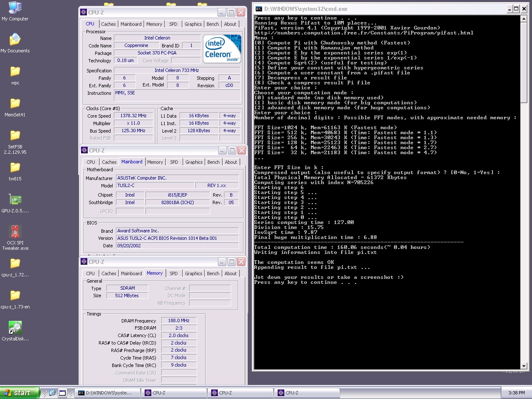Click the 128 KBytes Level 2 cache value
532x399 pixels.
tap(199, 131)
